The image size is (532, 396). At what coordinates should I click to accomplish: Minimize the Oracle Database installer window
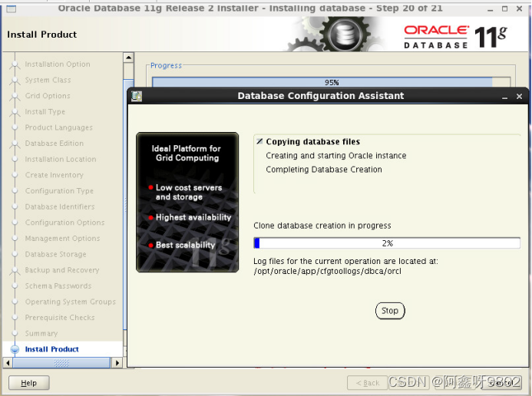pos(491,9)
